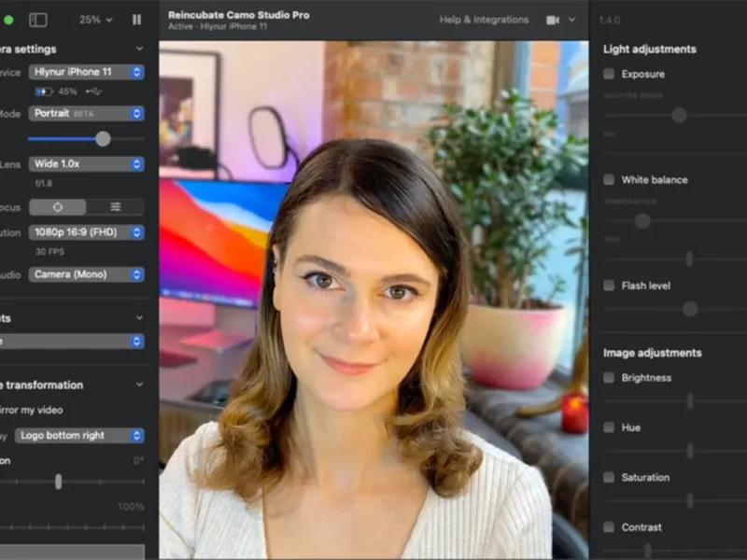Open Help & Integrations

click(484, 20)
